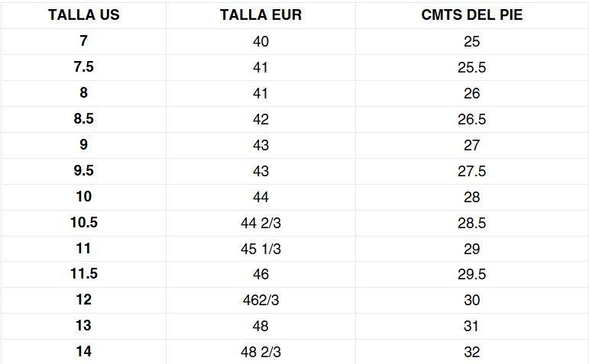Select the US size 8.5 cell
The image size is (589, 364).
pos(84,119)
